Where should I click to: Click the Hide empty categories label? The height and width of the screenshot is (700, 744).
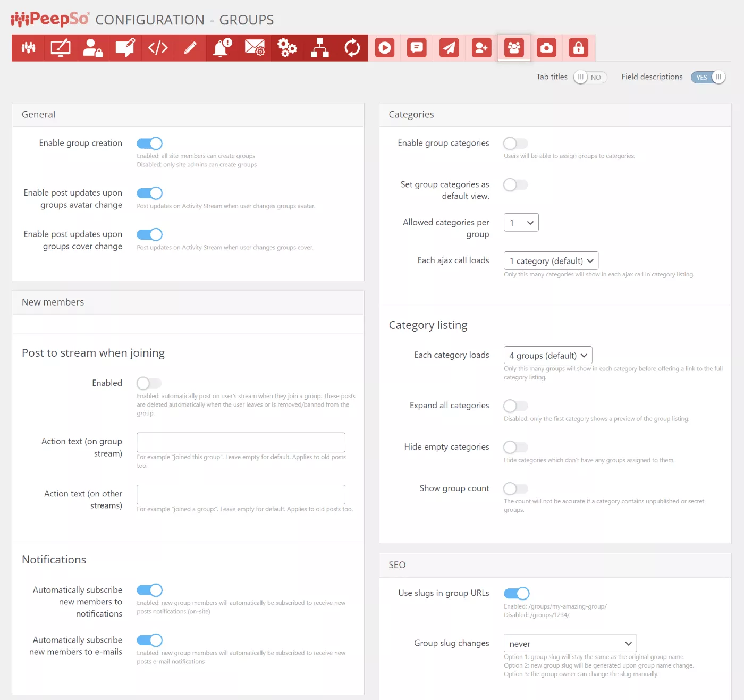446,447
